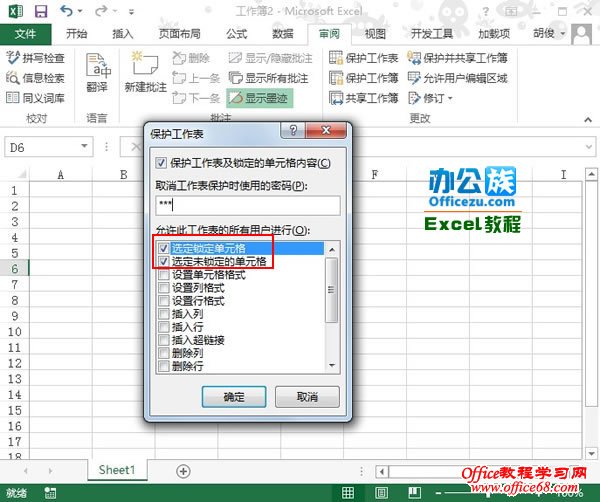Click horizontal scrollbar left arrow

click(382, 471)
